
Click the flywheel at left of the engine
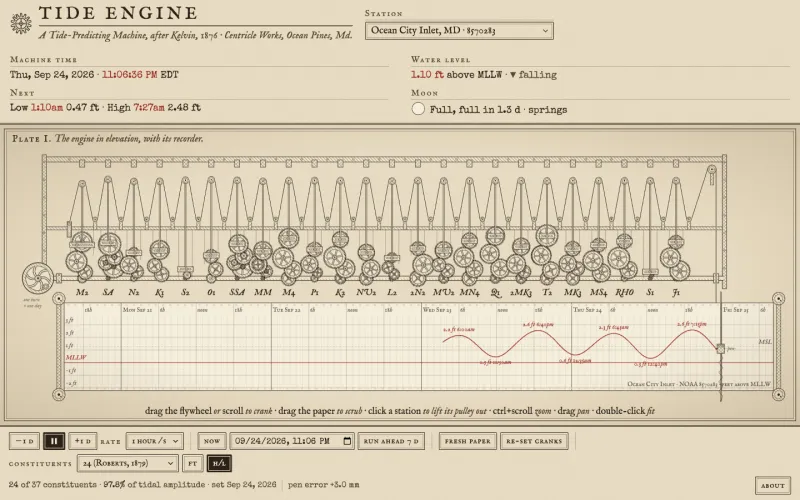[38, 278]
